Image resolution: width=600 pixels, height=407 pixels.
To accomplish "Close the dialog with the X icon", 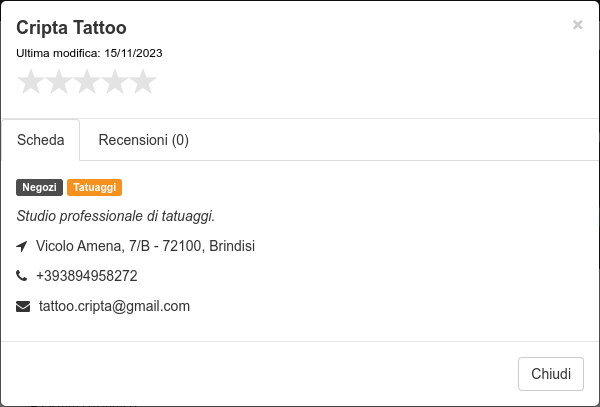I will coord(577,25).
